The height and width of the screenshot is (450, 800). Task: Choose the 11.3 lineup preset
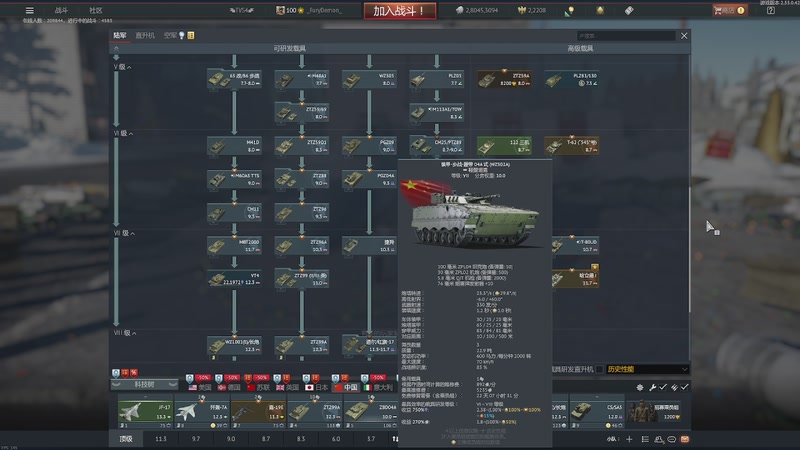pos(161,439)
